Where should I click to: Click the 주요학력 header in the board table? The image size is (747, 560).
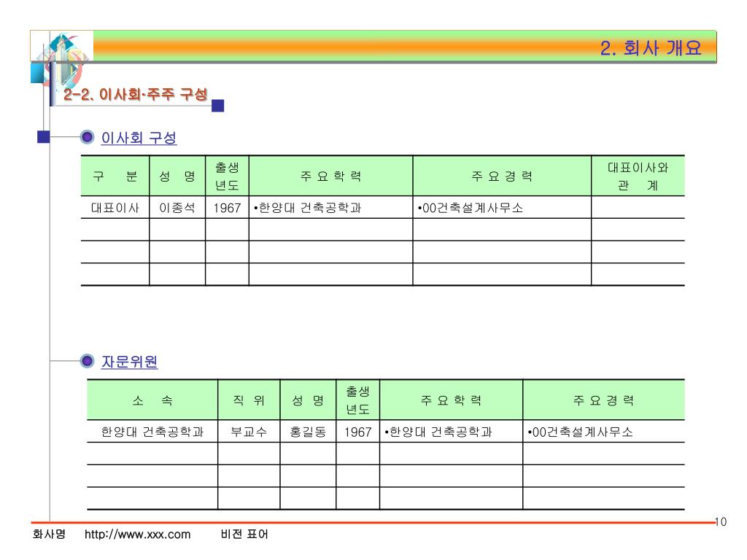click(330, 176)
